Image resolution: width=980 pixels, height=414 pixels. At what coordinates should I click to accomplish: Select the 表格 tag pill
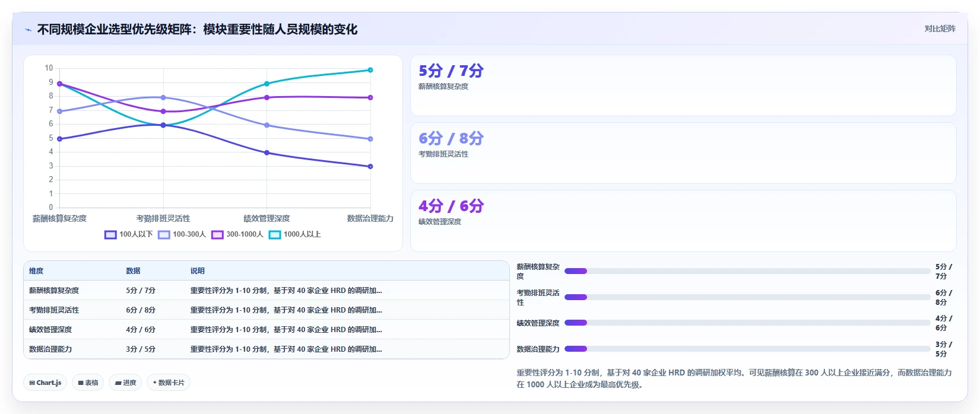[x=88, y=383]
